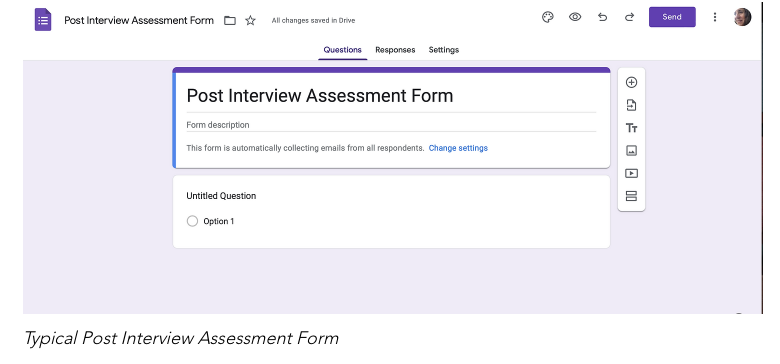Switch to the Responses tab

point(395,50)
